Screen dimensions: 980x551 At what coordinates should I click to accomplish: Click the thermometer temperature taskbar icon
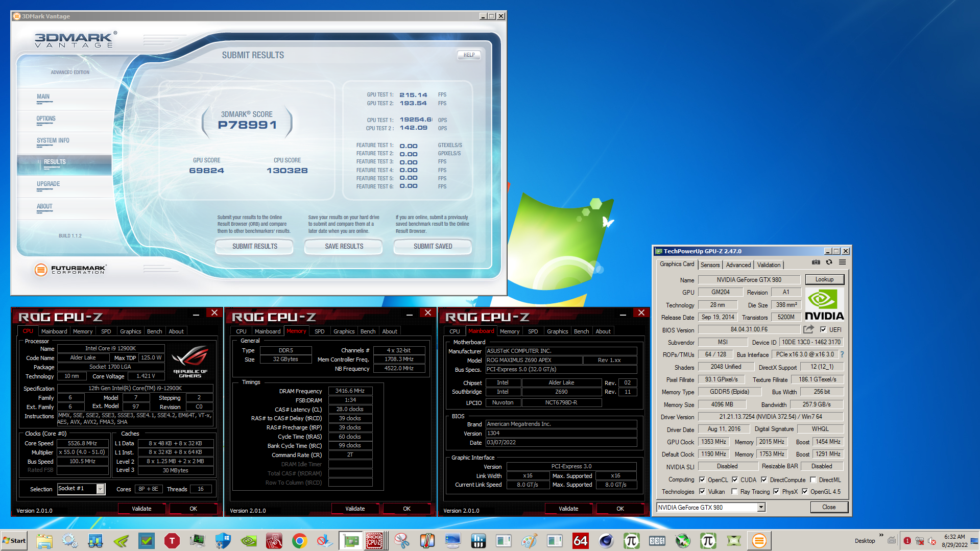[427, 540]
